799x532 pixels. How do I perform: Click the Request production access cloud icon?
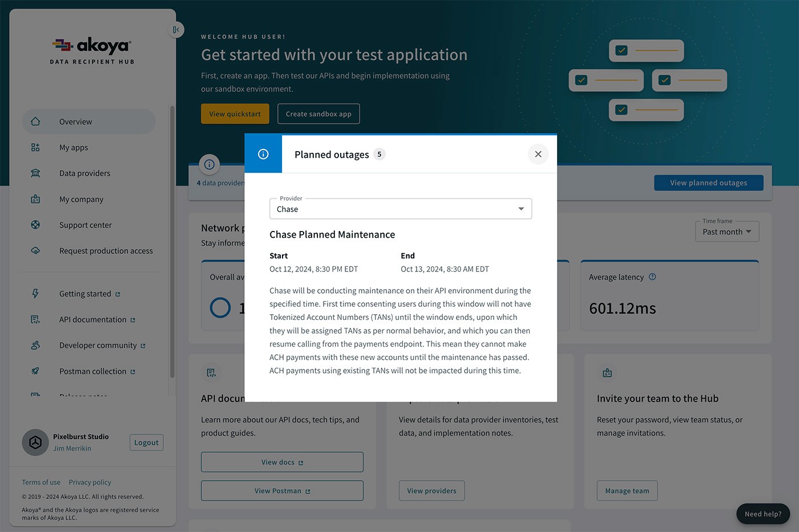pyautogui.click(x=35, y=250)
